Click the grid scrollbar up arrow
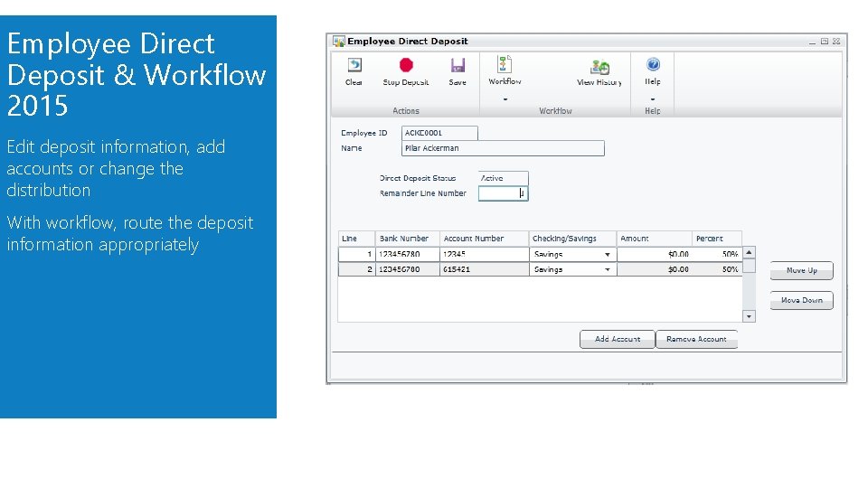868x488 pixels. [749, 252]
